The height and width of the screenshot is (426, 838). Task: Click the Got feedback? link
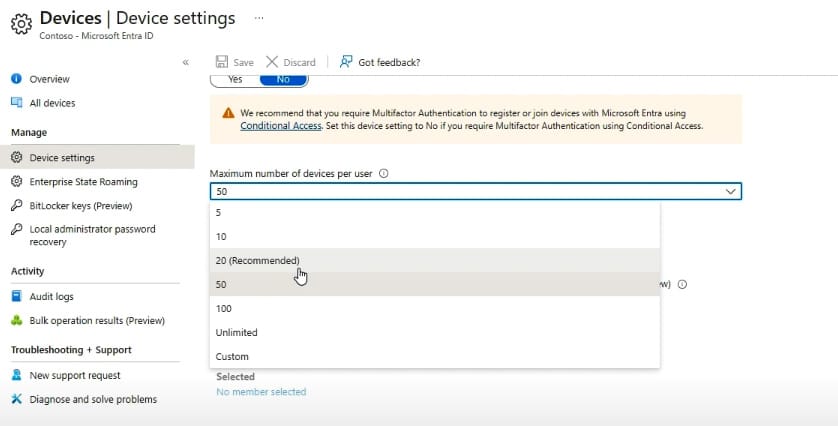(x=389, y=63)
